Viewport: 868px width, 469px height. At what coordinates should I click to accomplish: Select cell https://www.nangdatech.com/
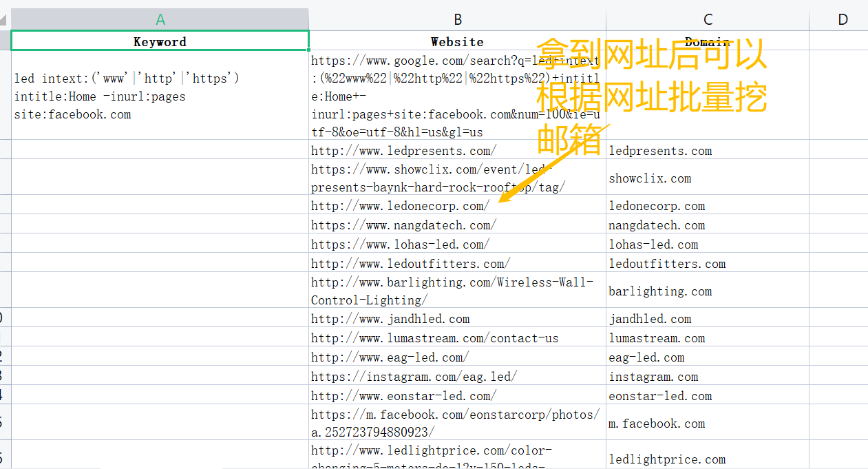pyautogui.click(x=457, y=224)
